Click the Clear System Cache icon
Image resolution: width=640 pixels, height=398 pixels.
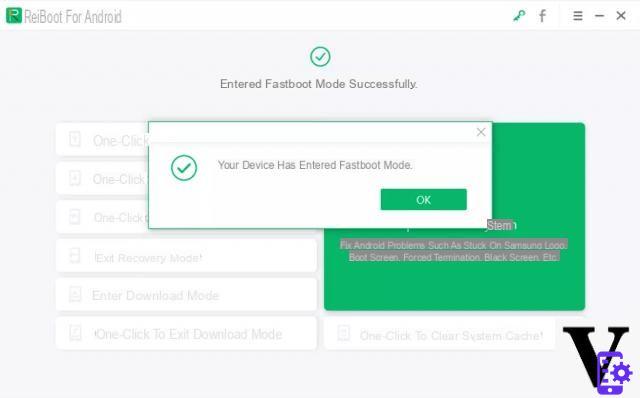tap(343, 333)
